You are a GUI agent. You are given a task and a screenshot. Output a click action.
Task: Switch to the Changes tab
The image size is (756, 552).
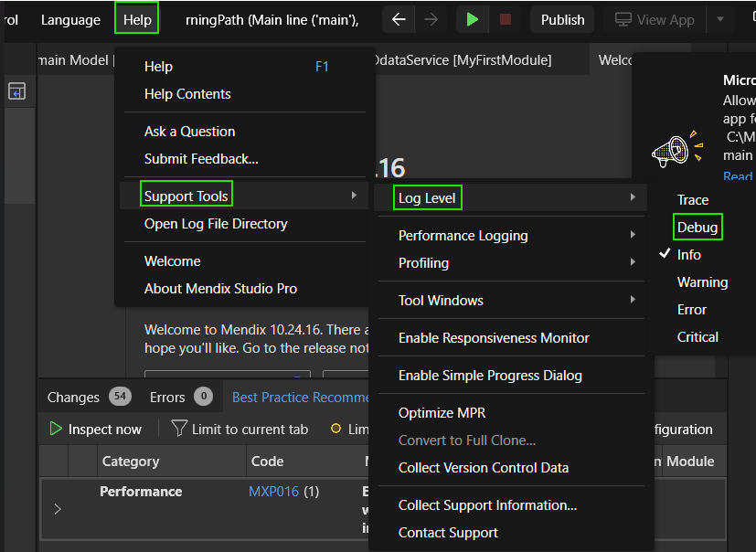tap(73, 398)
